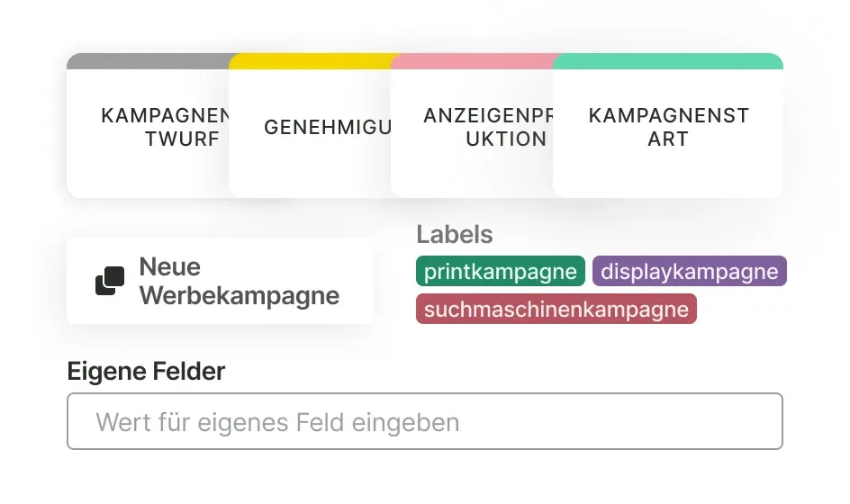The image size is (850, 504).
Task: Click the stacked-squares icon beside Neue Werbekampagne
Action: pos(111,281)
